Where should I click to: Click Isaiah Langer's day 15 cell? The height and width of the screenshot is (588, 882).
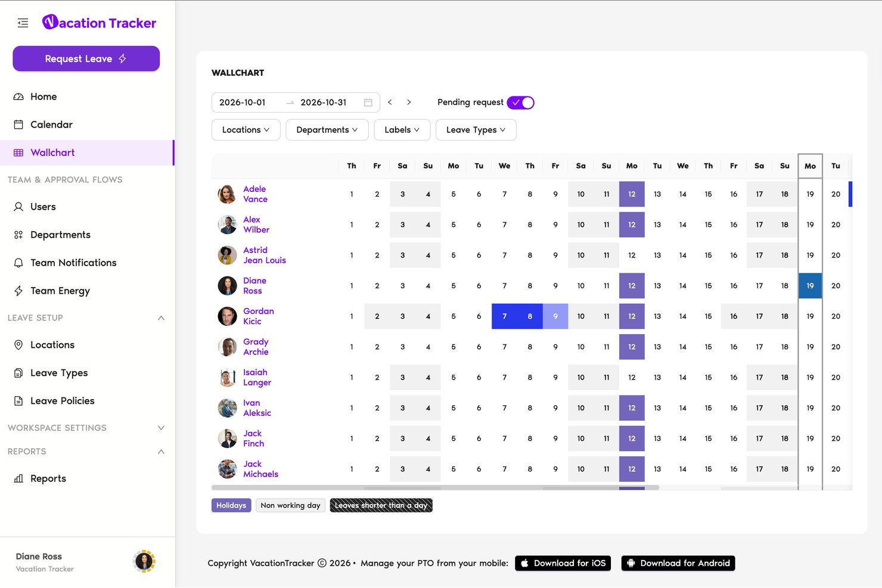pyautogui.click(x=708, y=378)
